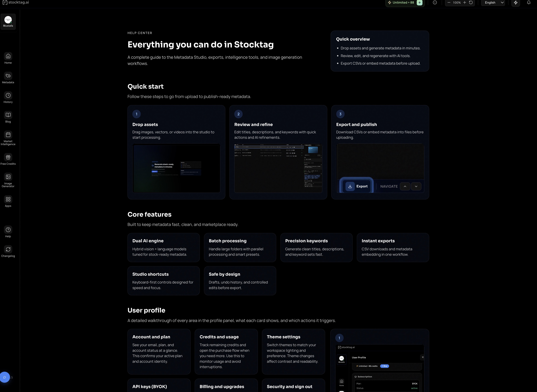The width and height of the screenshot is (537, 392).
Task: Open the Changelog sidebar icon
Action: pyautogui.click(x=8, y=249)
